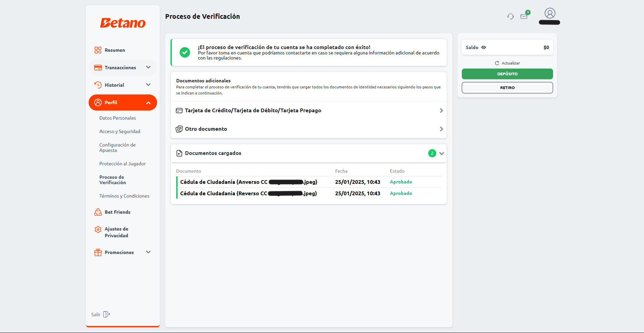The width and height of the screenshot is (644, 333).
Task: Collapse the Perfil menu chevron
Action: pyautogui.click(x=148, y=103)
